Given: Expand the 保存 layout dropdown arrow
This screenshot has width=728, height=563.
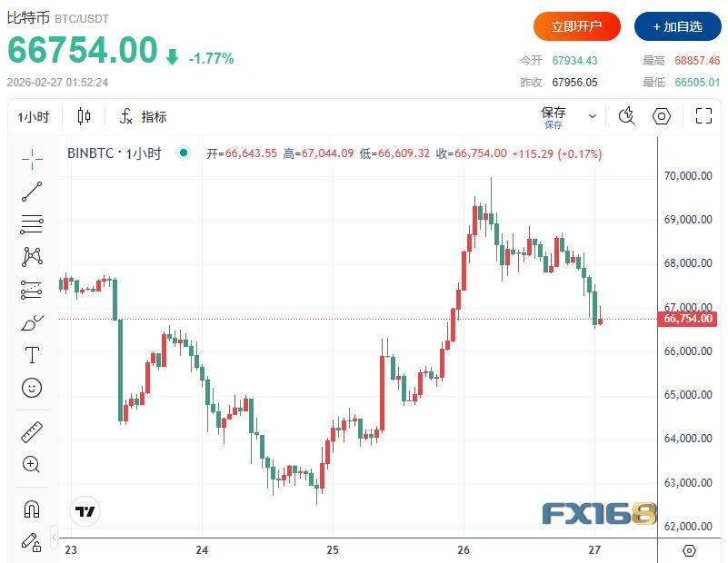Looking at the screenshot, I should 593,116.
